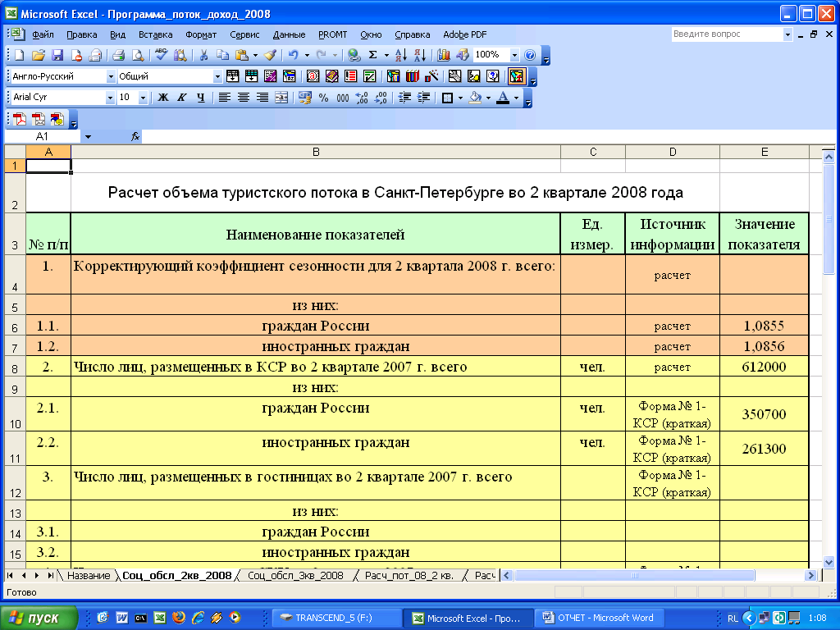Open the zoom 100% dropdown
840x630 pixels.
pos(514,55)
